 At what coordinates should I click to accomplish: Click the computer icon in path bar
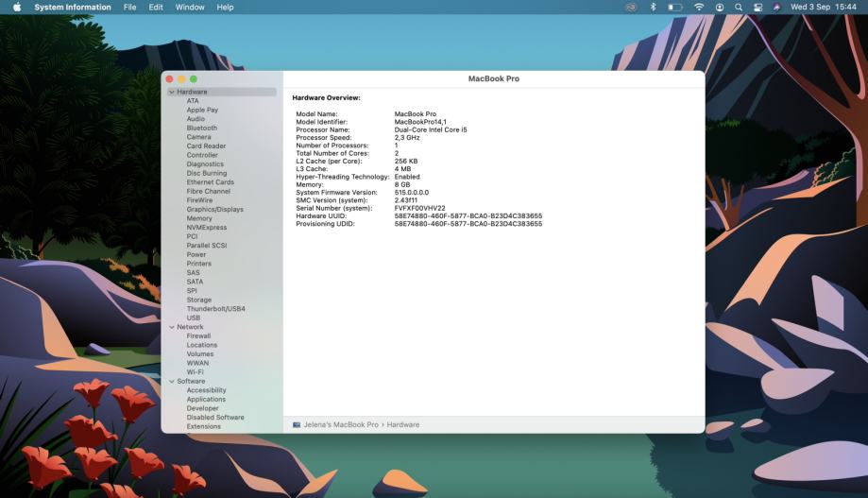tap(297, 425)
